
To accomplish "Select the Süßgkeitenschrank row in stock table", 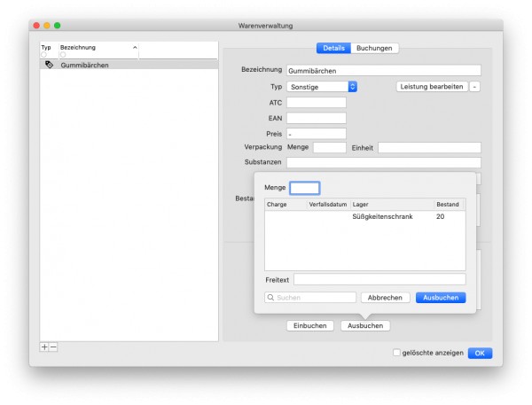I will click(x=365, y=216).
